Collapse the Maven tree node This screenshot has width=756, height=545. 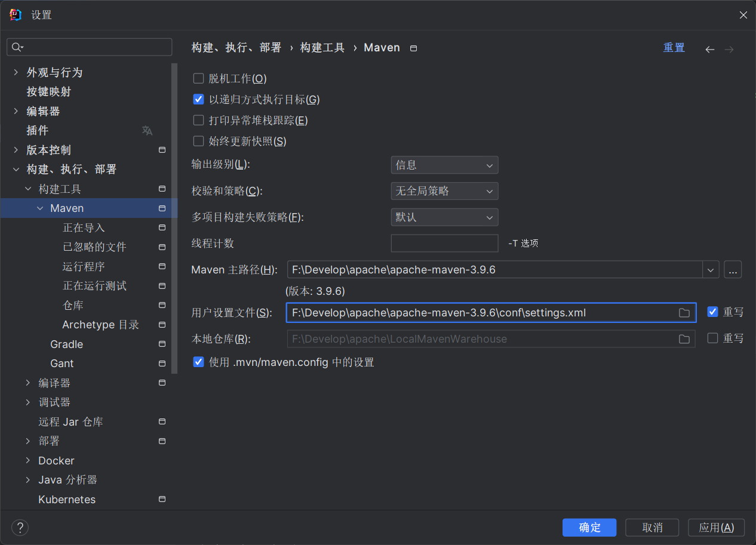tap(40, 208)
